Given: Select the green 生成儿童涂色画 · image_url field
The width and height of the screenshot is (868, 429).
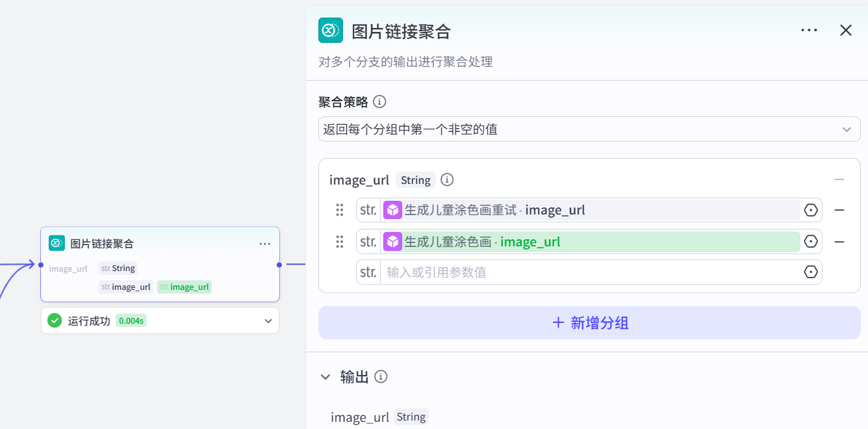Looking at the screenshot, I should [x=591, y=242].
